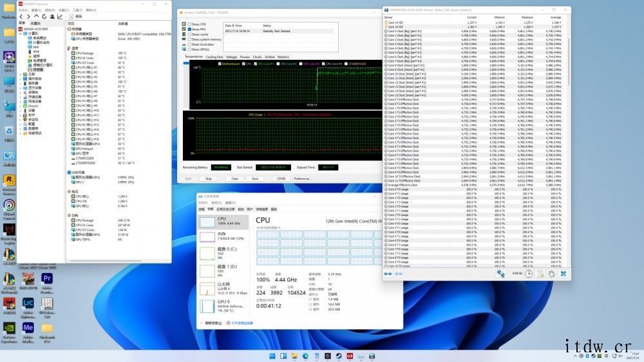Expand the 操作系统 tree node
This screenshot has width=644, height=362.
click(x=21, y=79)
